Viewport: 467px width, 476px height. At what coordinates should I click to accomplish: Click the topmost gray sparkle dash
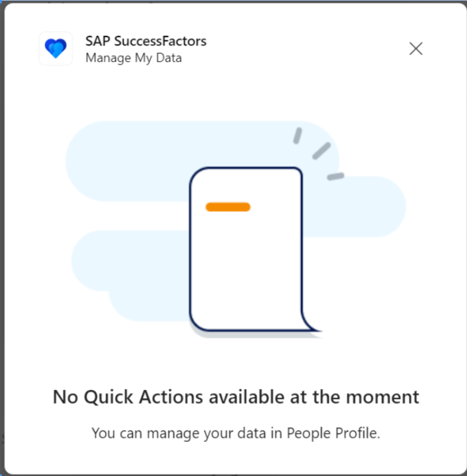pos(297,136)
